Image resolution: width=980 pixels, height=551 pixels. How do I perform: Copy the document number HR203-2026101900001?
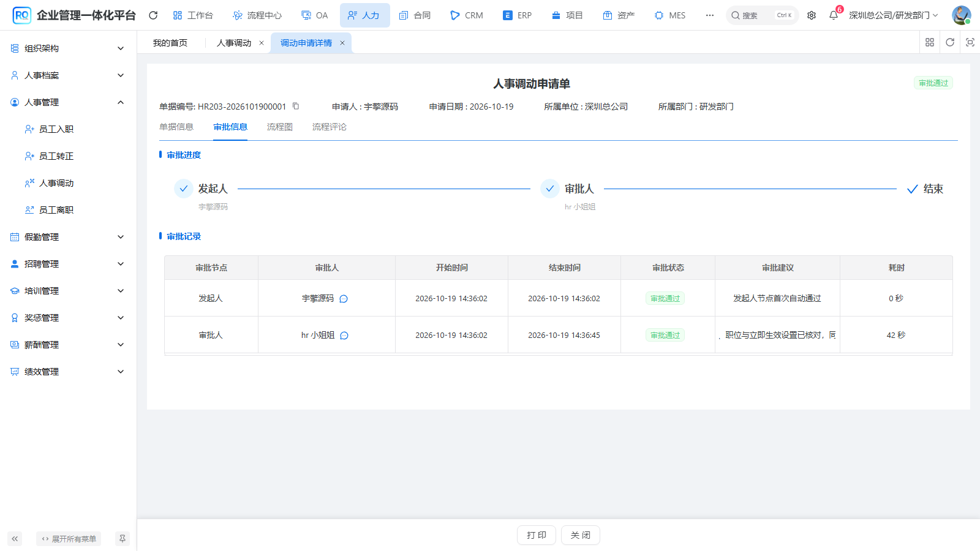click(x=296, y=106)
